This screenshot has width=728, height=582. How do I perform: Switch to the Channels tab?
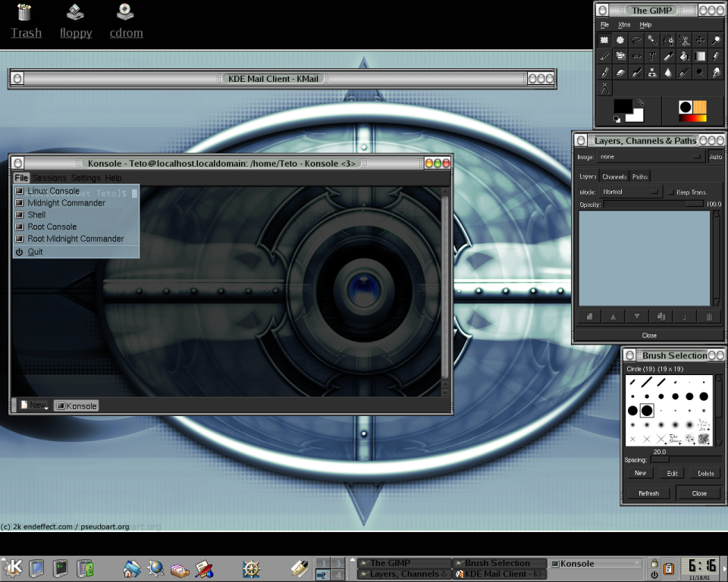pyautogui.click(x=614, y=177)
